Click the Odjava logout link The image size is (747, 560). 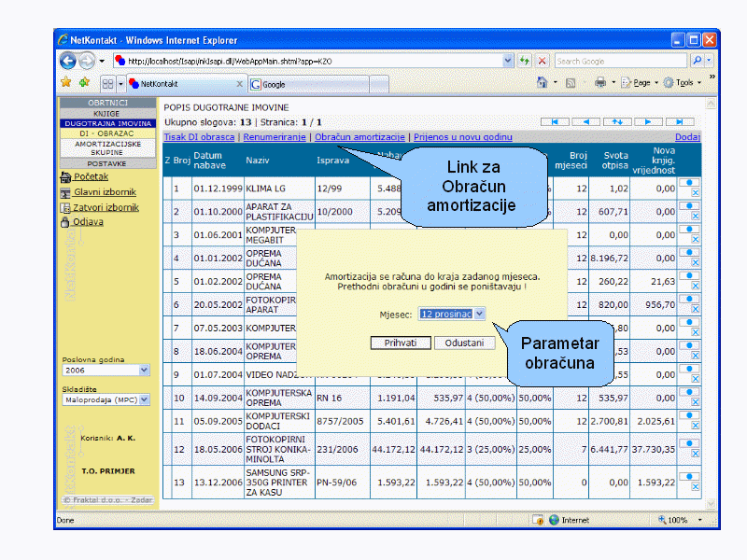point(88,222)
